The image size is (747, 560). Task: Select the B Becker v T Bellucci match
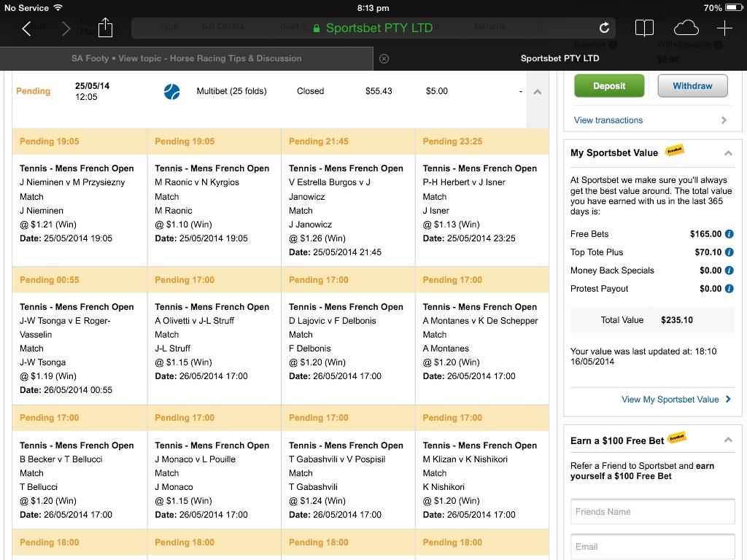(61, 459)
